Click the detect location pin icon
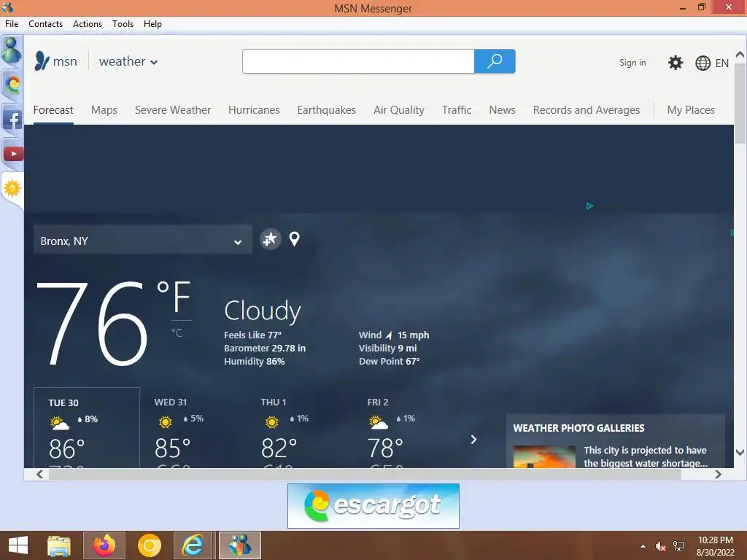This screenshot has width=747, height=560. point(295,239)
